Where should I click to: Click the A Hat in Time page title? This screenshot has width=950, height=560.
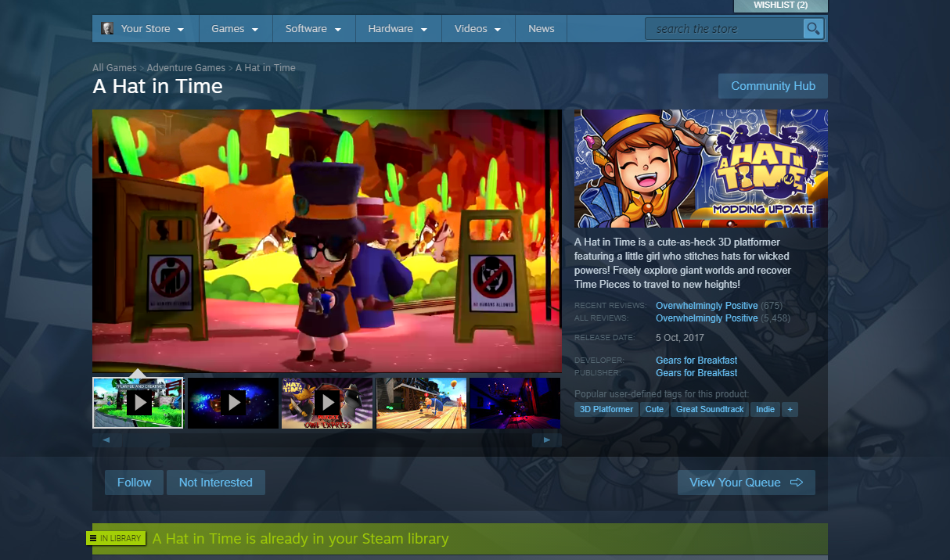pos(157,87)
